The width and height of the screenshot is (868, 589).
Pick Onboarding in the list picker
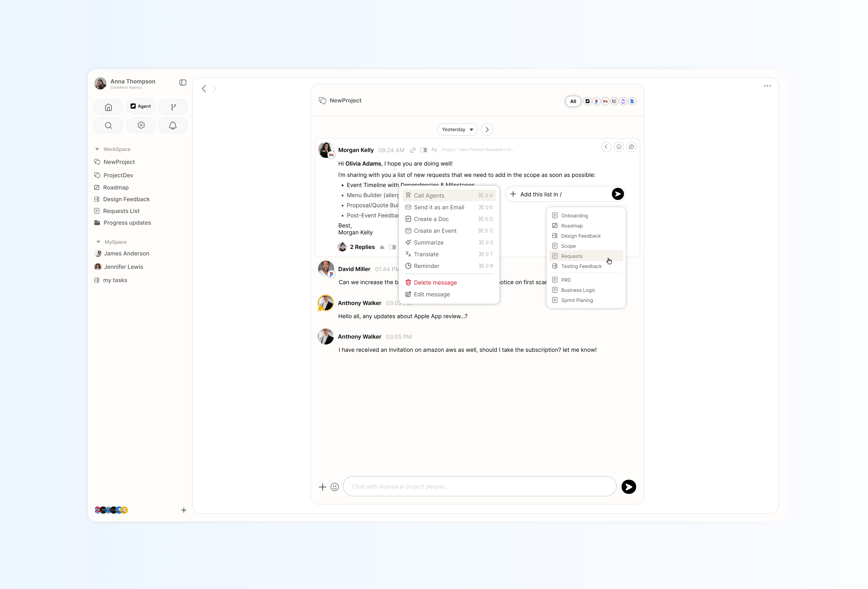point(586,216)
